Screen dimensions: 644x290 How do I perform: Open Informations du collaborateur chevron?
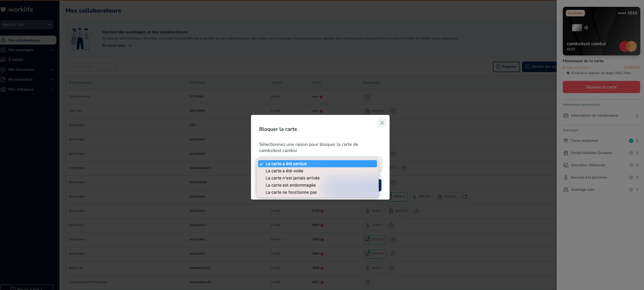pos(637,116)
